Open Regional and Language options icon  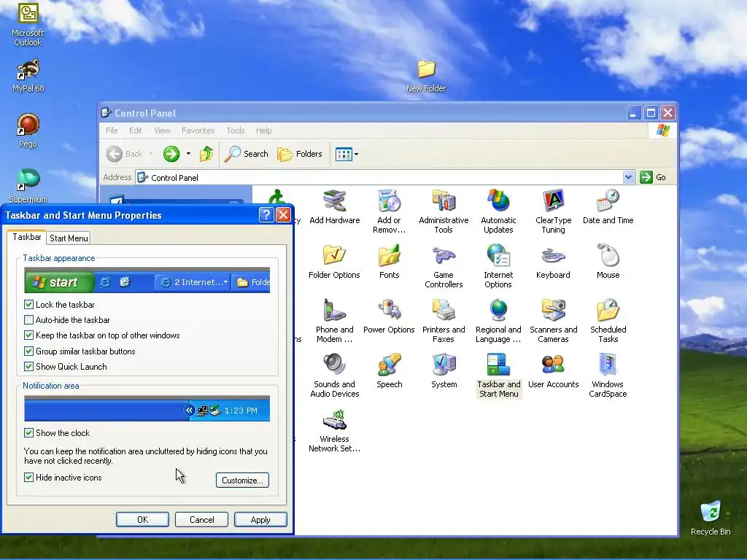coord(498,321)
